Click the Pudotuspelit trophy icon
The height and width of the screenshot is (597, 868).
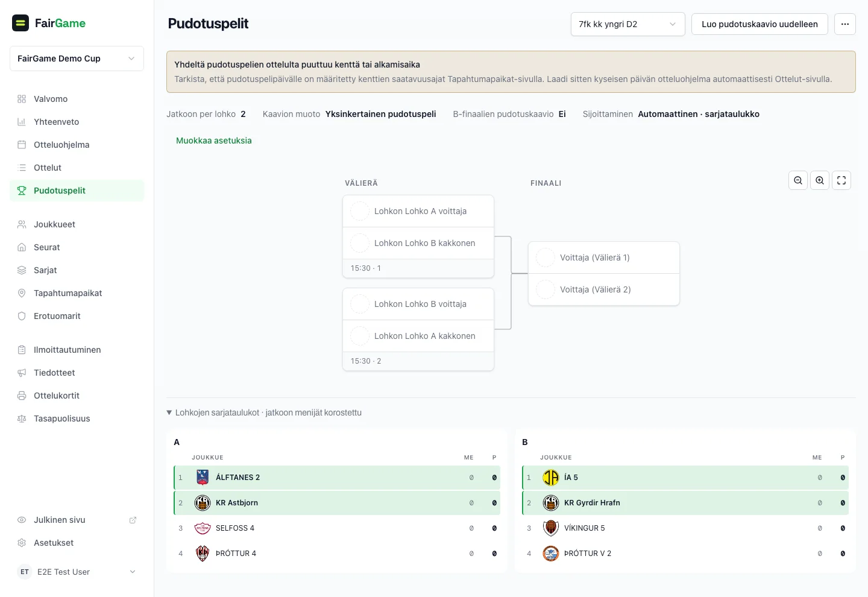click(22, 191)
